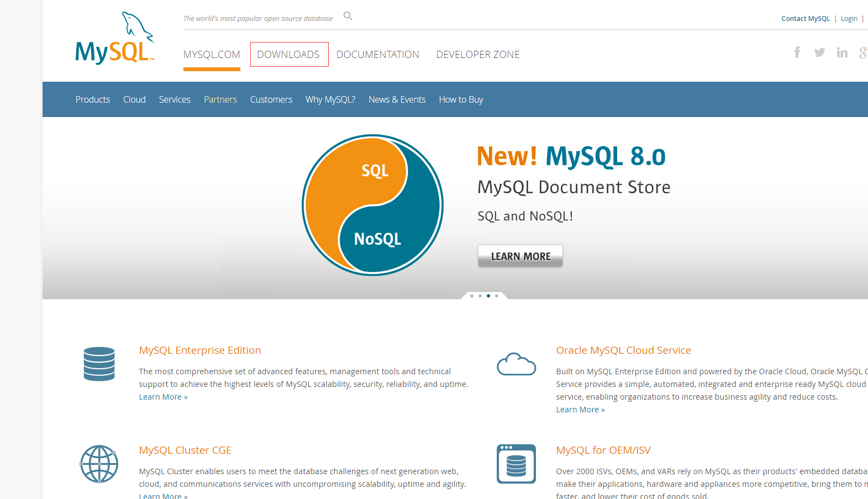Open the Cloud menu item

click(x=134, y=99)
